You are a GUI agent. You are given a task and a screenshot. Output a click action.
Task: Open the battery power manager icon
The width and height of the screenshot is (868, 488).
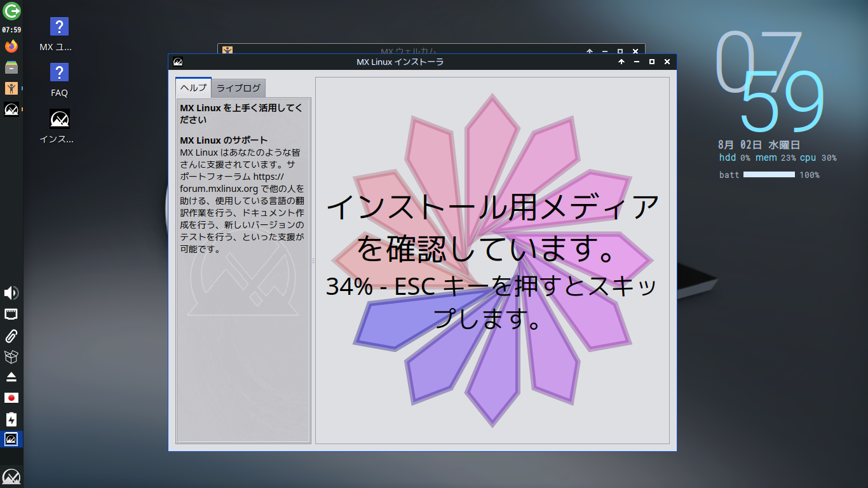pos(11,419)
